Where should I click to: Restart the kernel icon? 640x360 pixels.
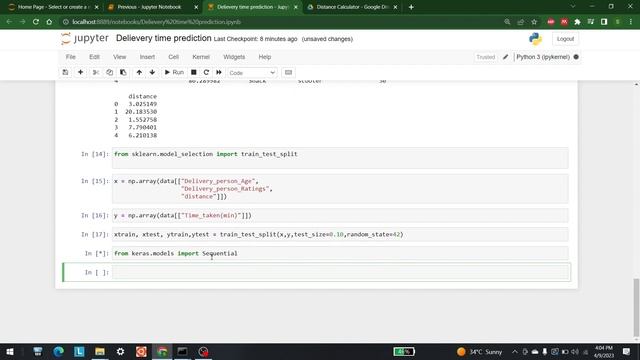click(x=206, y=72)
